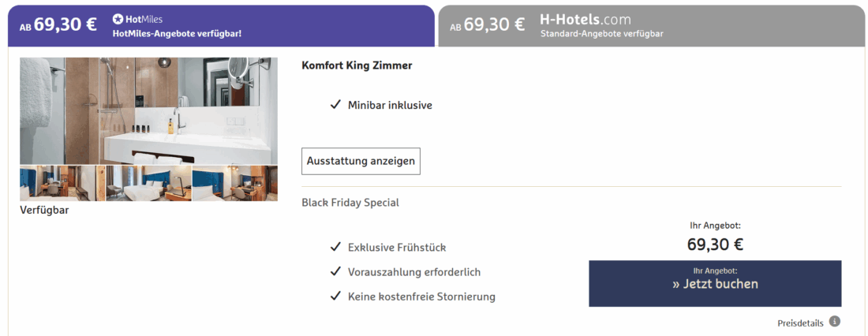868x336 pixels.
Task: Click the checkmark beside Minibar inklusive
Action: [335, 105]
